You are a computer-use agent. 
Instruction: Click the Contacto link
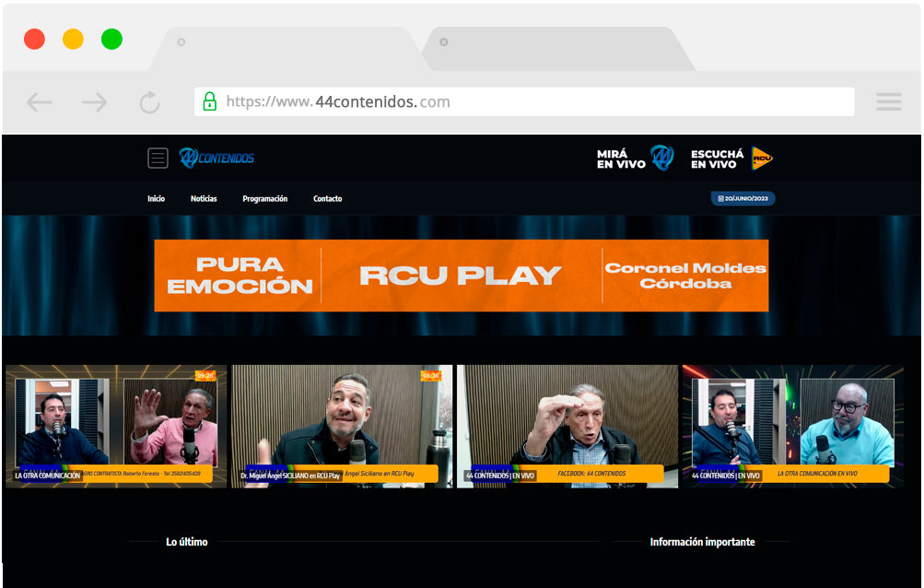click(x=326, y=198)
